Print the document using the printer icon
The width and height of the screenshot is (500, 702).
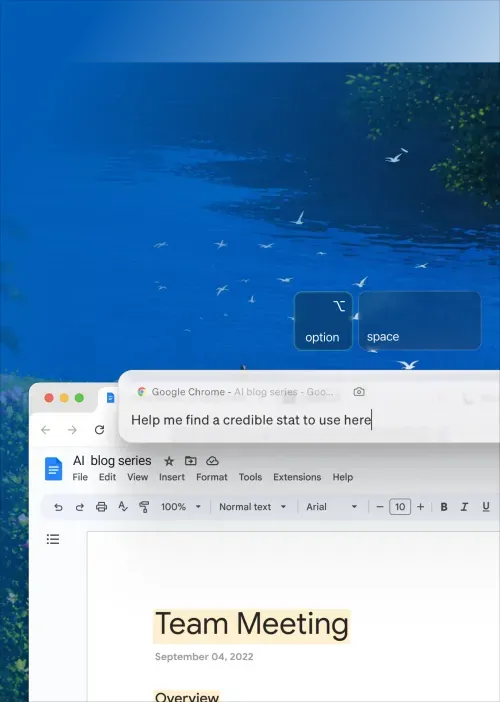[x=102, y=507]
